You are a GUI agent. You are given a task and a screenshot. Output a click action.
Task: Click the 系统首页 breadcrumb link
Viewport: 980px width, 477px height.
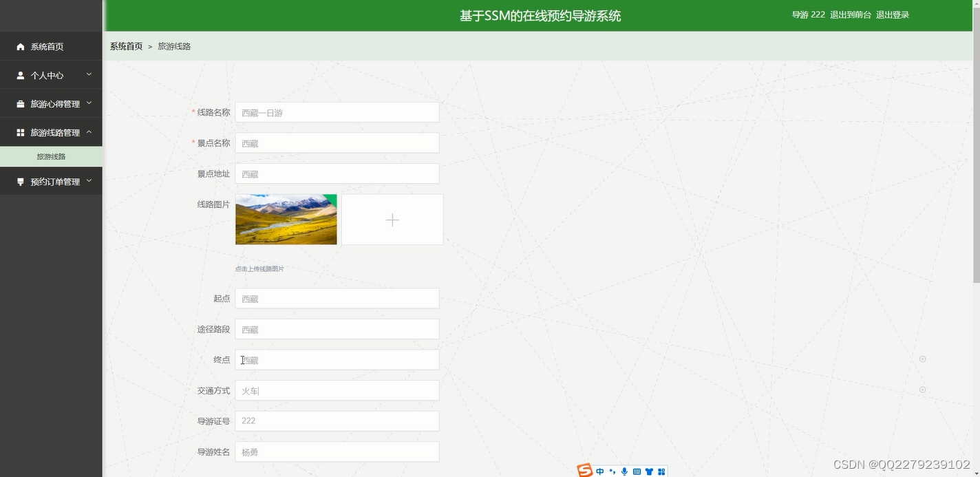click(x=126, y=46)
